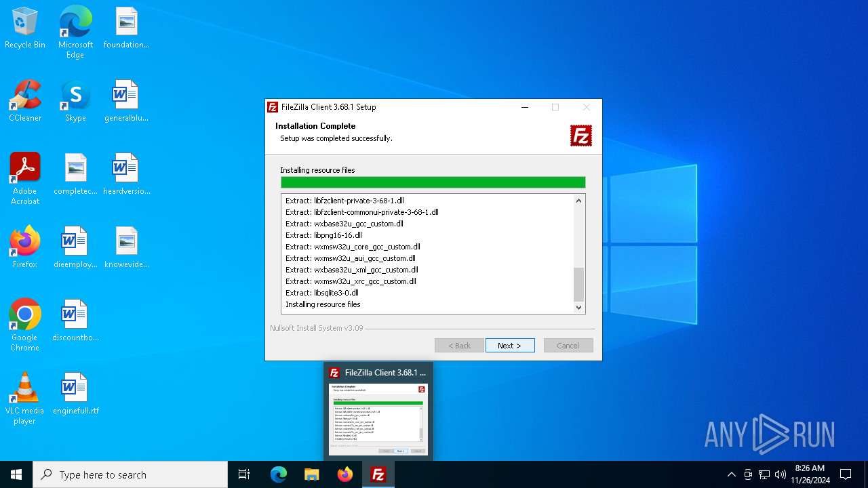Image resolution: width=868 pixels, height=488 pixels.
Task: Click 'Setup was completed successfully.' text
Action: (x=336, y=138)
